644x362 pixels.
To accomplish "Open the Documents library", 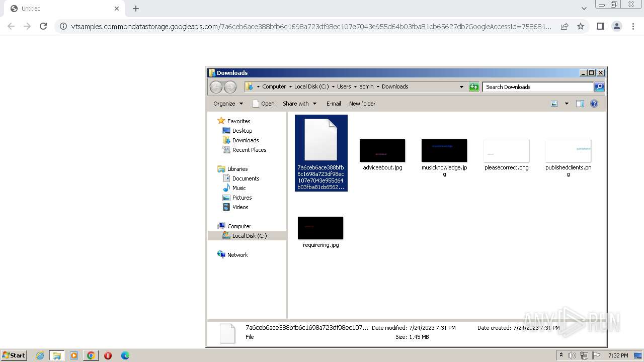I will [x=246, y=178].
